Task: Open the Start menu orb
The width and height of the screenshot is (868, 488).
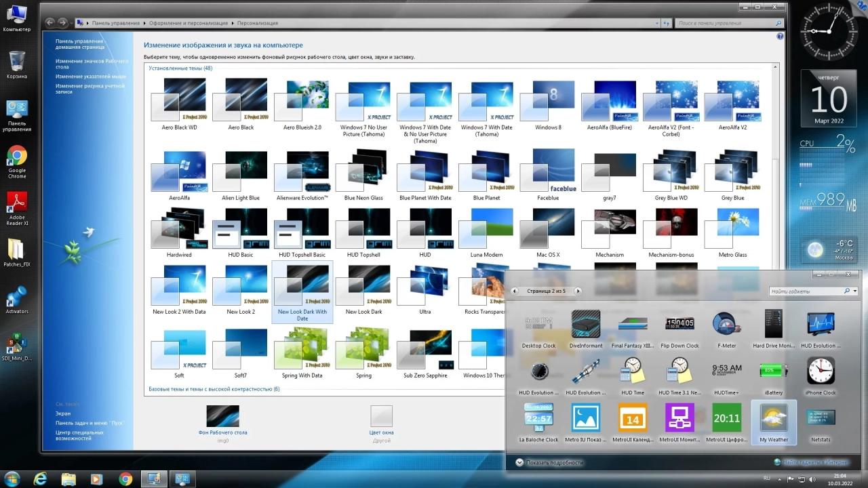Action: coord(12,479)
